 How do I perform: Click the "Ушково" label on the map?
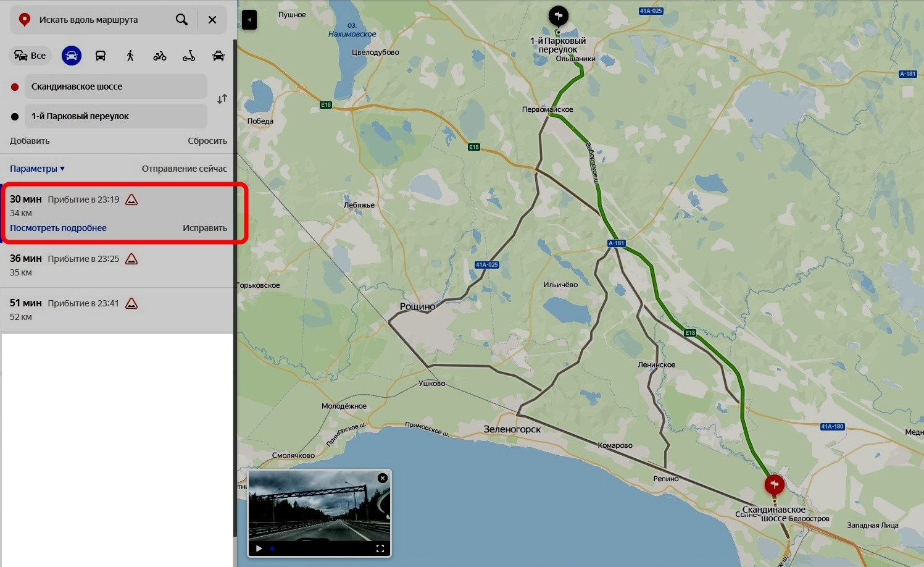(x=432, y=384)
